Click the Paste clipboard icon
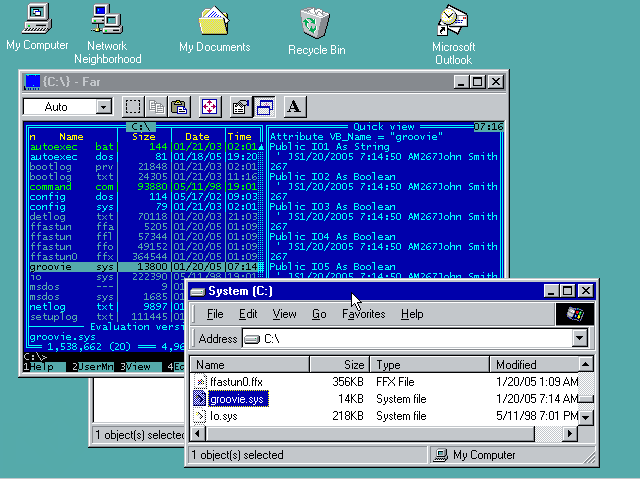The height and width of the screenshot is (480, 640). [179, 107]
